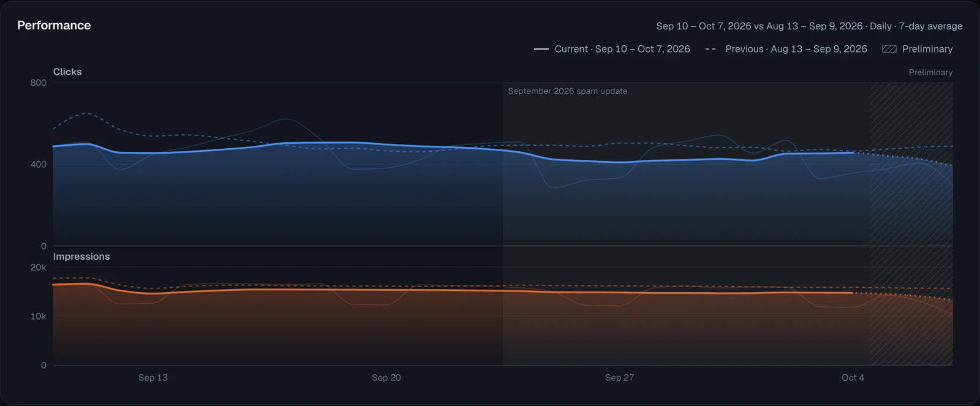Click the 20k label on Impressions axis

point(38,268)
